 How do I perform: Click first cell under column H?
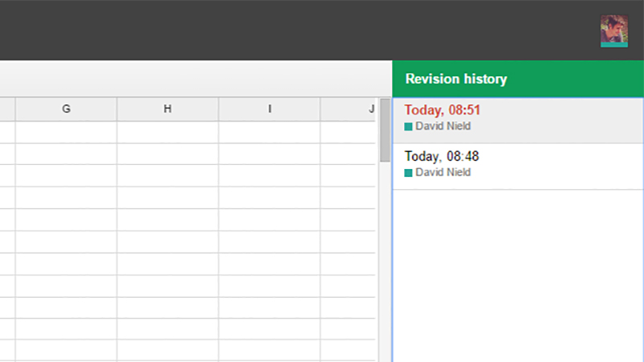point(167,132)
